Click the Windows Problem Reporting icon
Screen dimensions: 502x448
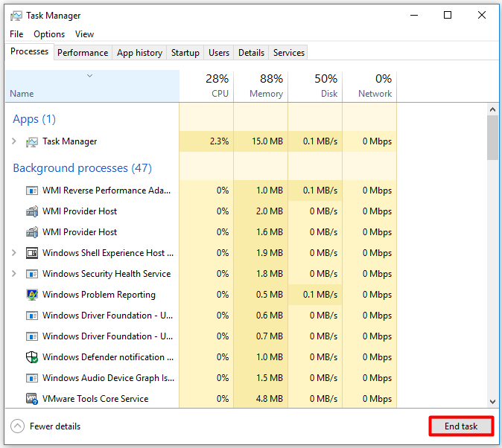tap(32, 295)
